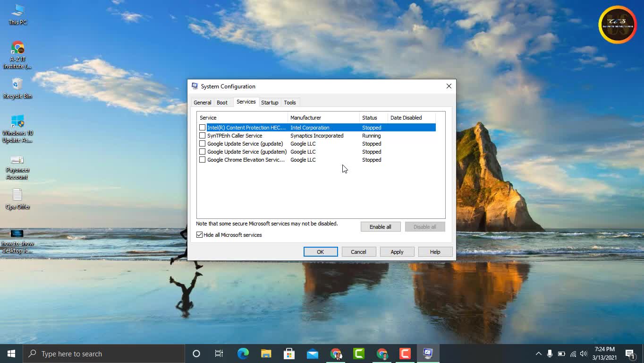This screenshot has height=363, width=644.
Task: Click System Configuration taskbar icon
Action: (428, 354)
